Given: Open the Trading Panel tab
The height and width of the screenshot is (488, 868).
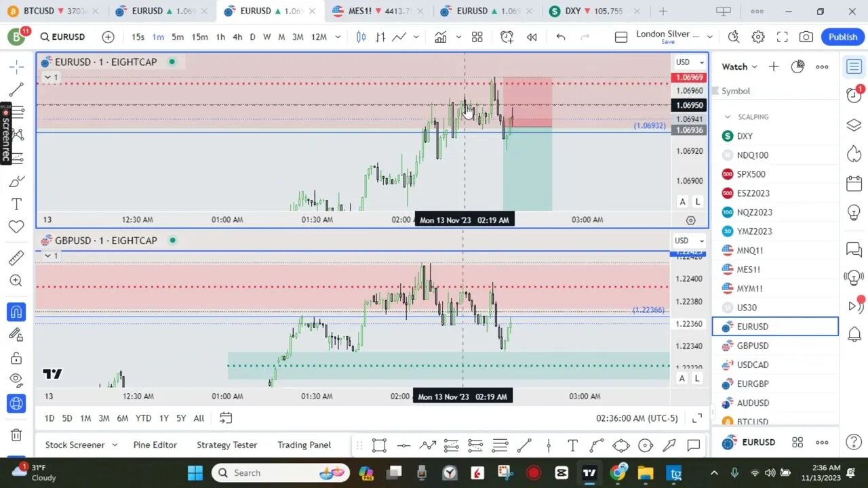Looking at the screenshot, I should 304,445.
